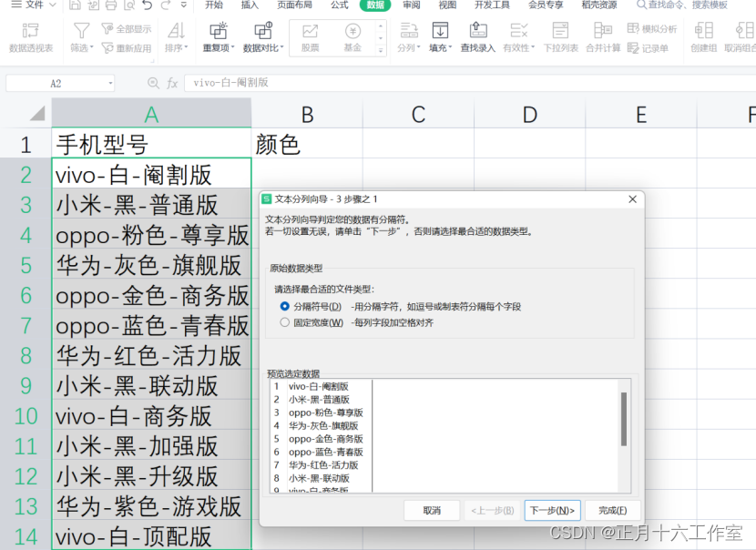Click the 完成(F) button

pos(613,511)
